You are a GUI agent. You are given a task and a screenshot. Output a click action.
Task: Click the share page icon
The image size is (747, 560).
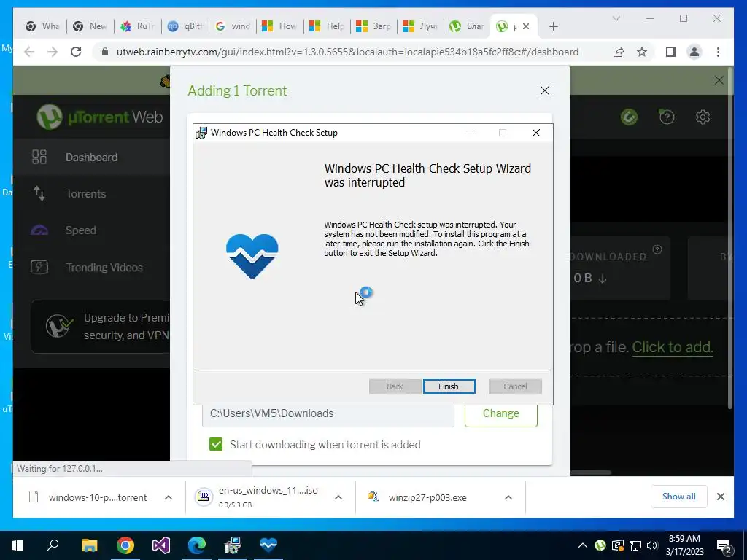(619, 52)
